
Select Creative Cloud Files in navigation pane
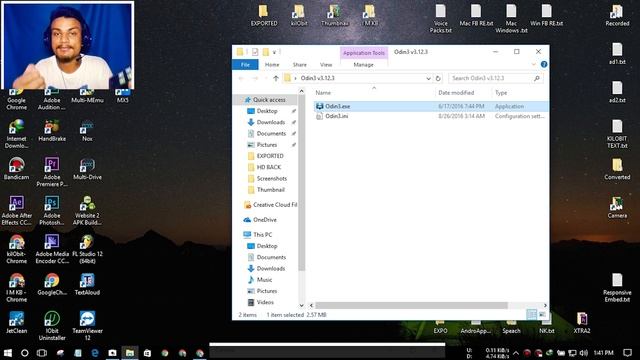pos(270,205)
